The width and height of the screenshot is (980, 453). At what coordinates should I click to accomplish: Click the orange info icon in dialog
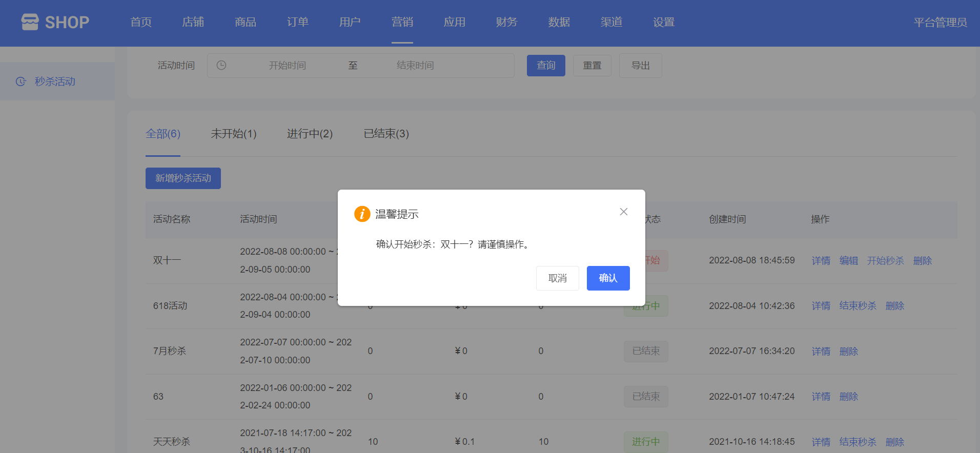[362, 214]
